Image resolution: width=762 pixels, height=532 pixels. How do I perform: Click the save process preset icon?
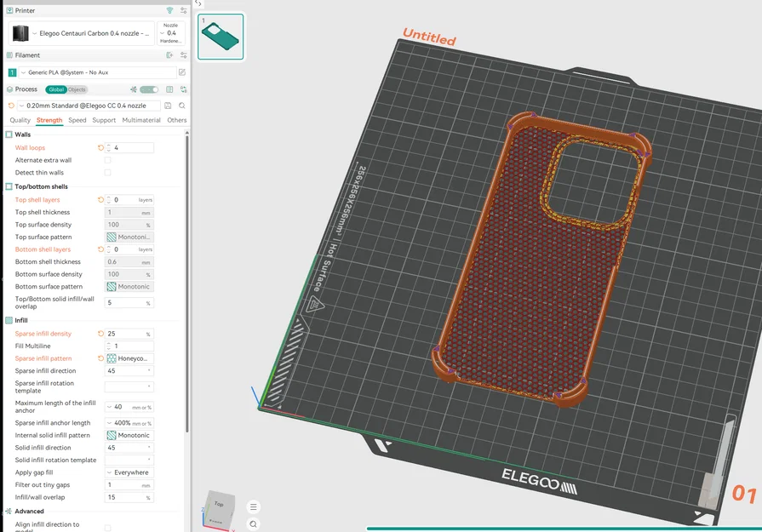168,106
